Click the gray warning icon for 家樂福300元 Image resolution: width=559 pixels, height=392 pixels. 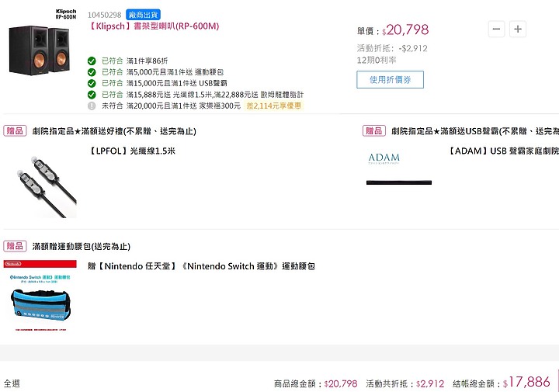92,106
